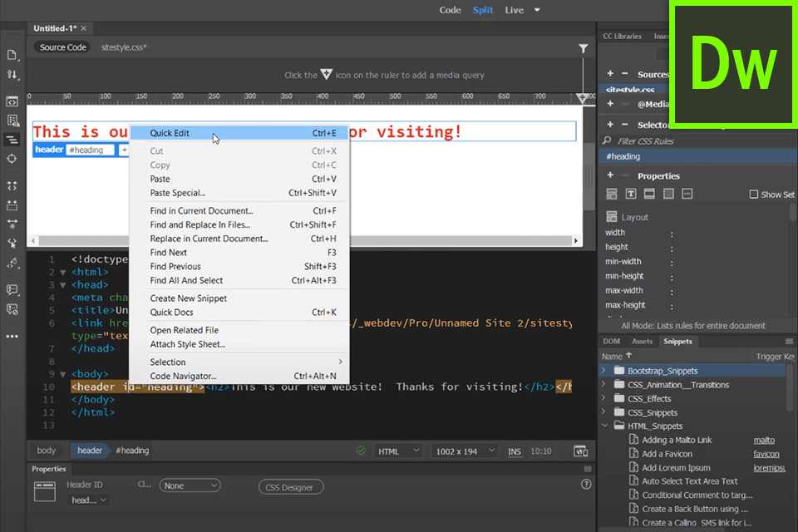Open the HTML language dropdown in status bar
This screenshot has width=798, height=532.
coord(398,451)
